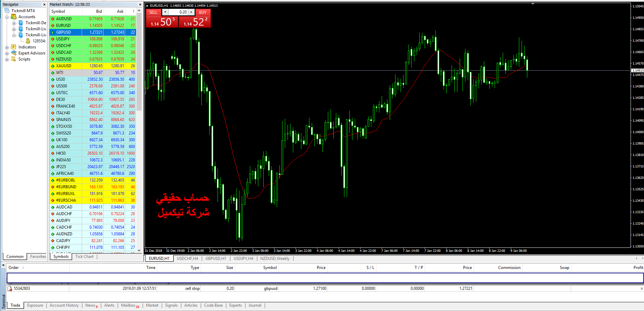This screenshot has width=644, height=311.
Task: Open the trade volume dropdown arrow
Action: click(x=165, y=12)
